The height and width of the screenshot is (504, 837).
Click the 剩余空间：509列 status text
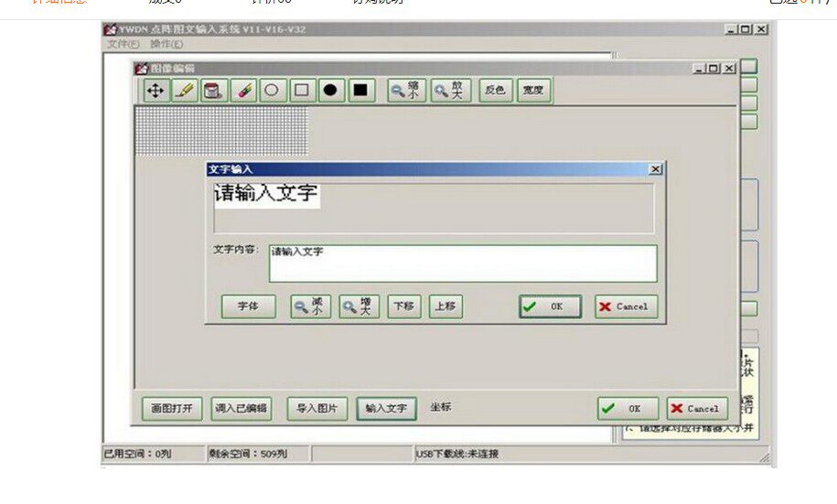248,454
